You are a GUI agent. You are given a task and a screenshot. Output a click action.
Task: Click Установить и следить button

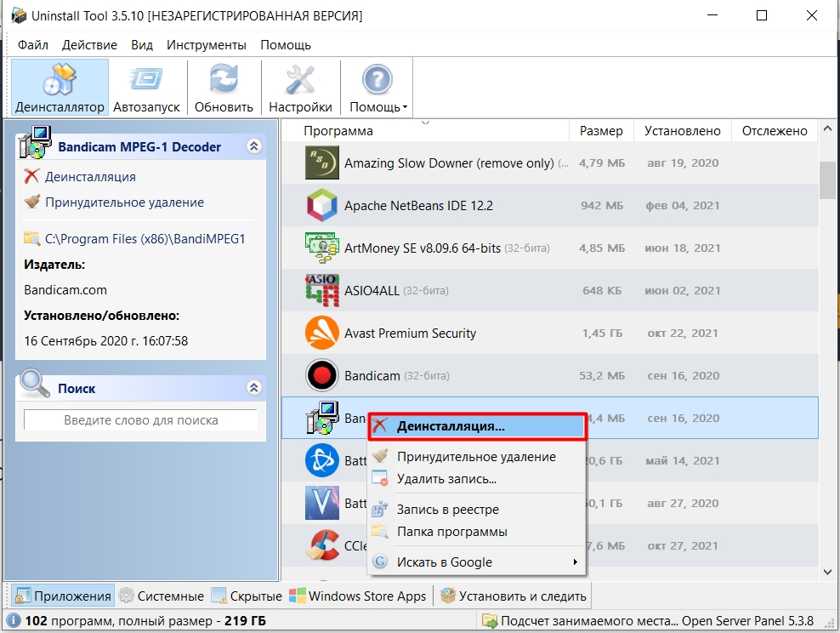[514, 596]
